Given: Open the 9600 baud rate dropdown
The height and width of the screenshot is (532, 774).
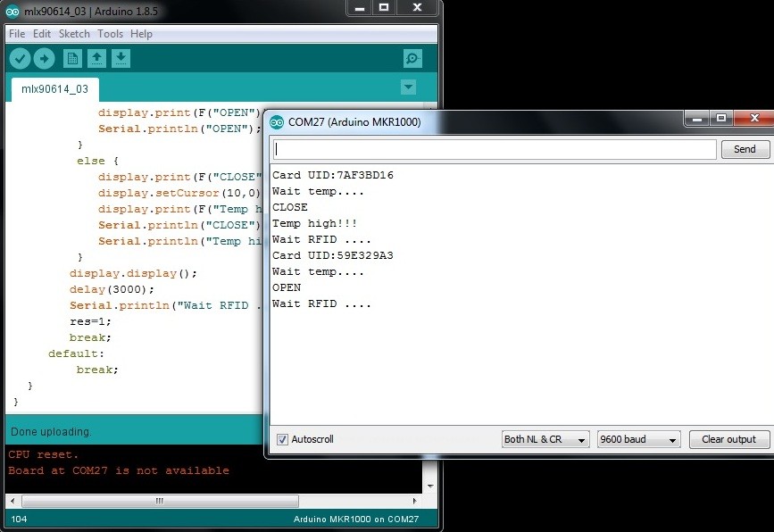Looking at the screenshot, I should tap(638, 439).
